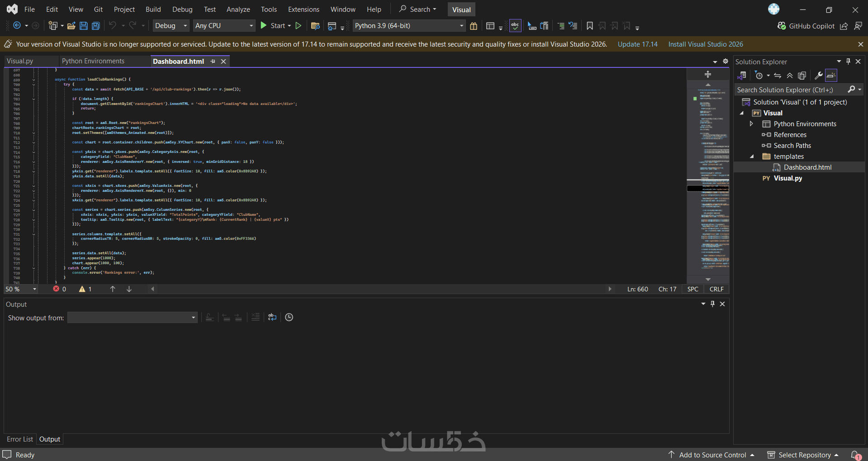
Task: Click the Update 17.14 link
Action: (637, 44)
